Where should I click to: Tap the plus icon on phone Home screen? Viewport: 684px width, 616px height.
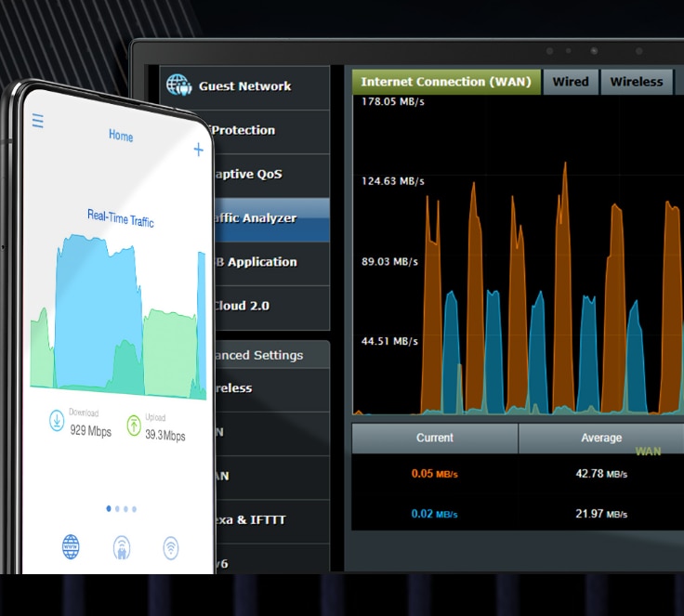click(199, 150)
